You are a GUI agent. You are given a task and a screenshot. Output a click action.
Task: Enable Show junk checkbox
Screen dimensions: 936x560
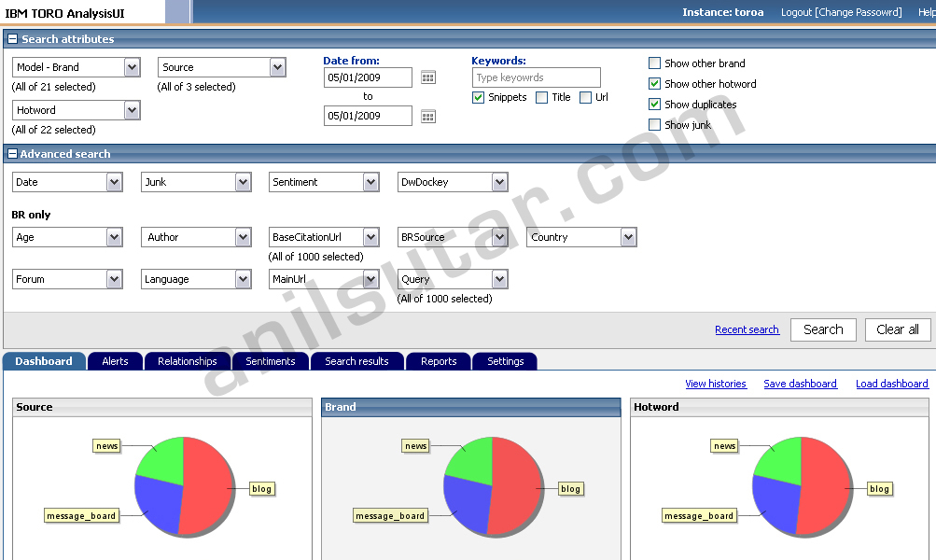[654, 124]
